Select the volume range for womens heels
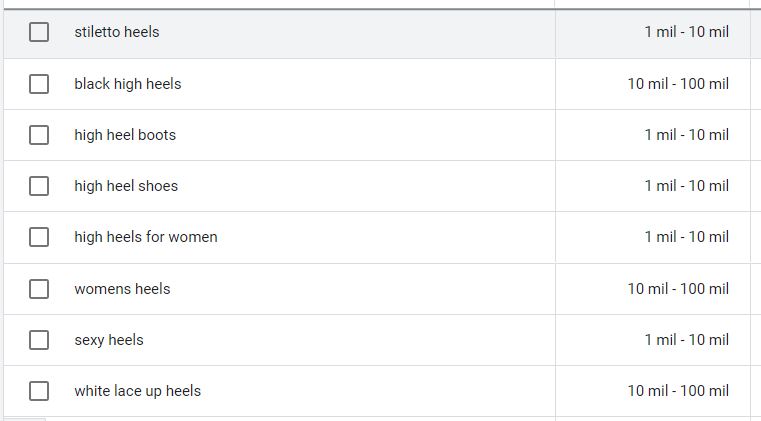The image size is (761, 421). (x=678, y=289)
